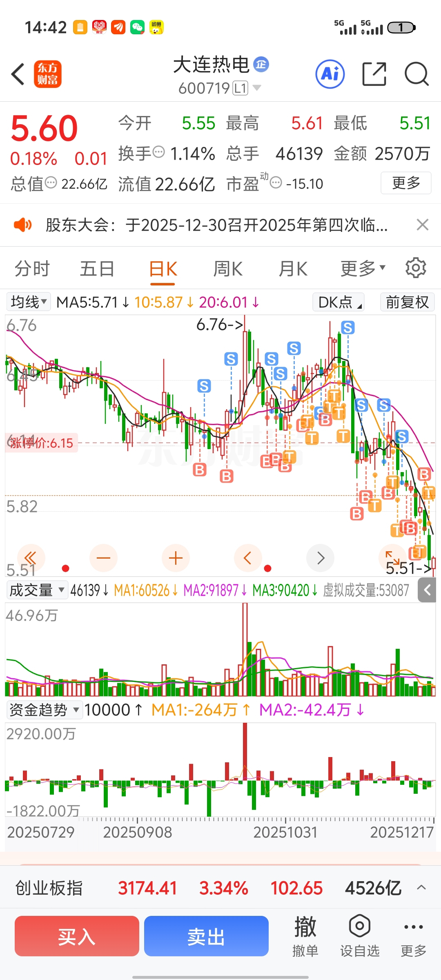Open the search magnifier icon
The width and height of the screenshot is (441, 980).
click(416, 74)
